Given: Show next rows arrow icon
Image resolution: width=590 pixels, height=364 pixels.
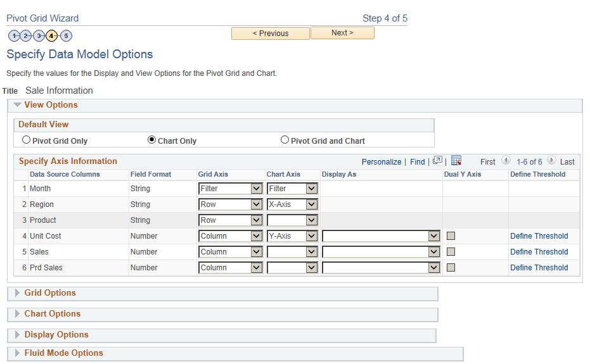Looking at the screenshot, I should coord(551,161).
